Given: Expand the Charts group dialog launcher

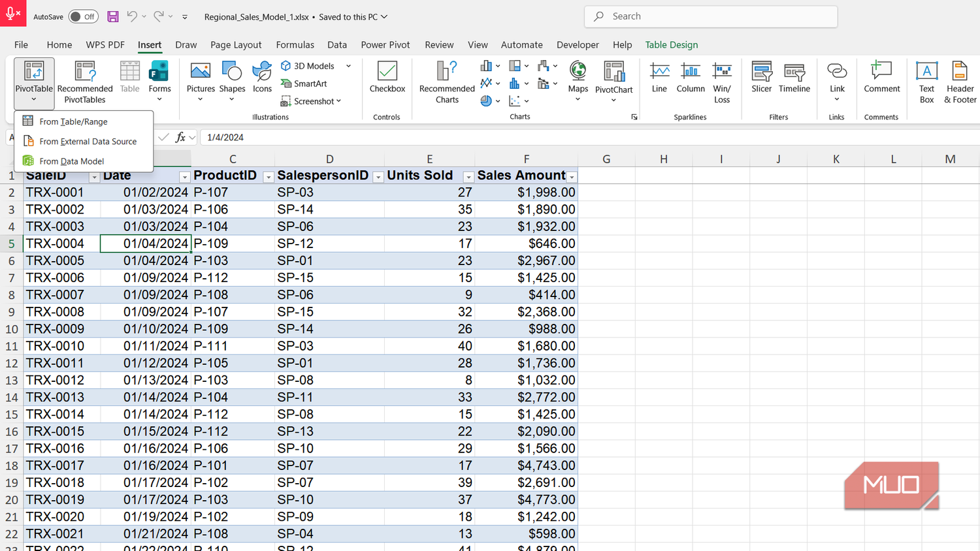Looking at the screenshot, I should tap(634, 117).
